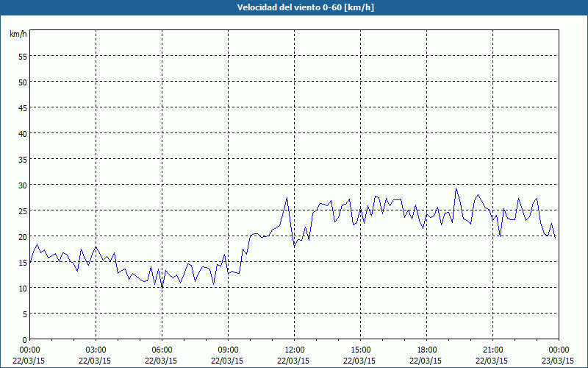Click the y-axis value 55
This screenshot has width=588, height=368.
tap(23, 57)
